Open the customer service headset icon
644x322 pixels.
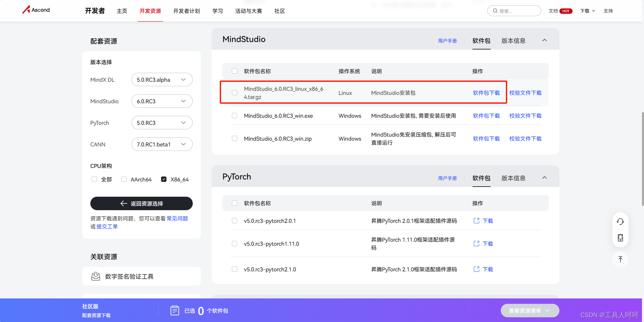point(620,221)
